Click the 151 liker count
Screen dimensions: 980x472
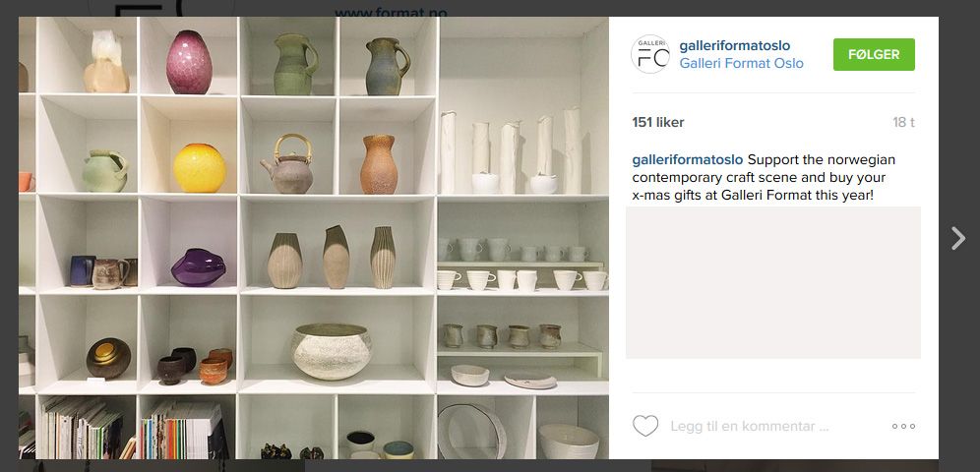658,122
